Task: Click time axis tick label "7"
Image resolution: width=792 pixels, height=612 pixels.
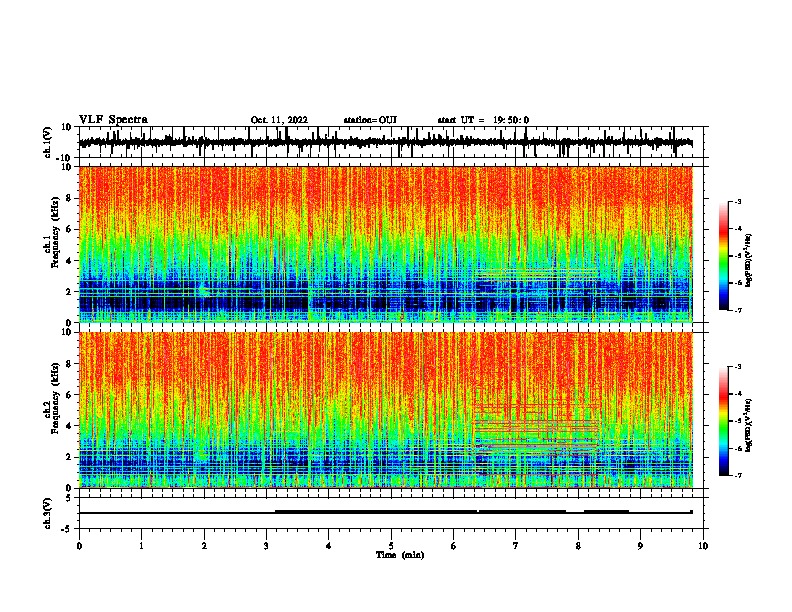Action: tap(516, 546)
